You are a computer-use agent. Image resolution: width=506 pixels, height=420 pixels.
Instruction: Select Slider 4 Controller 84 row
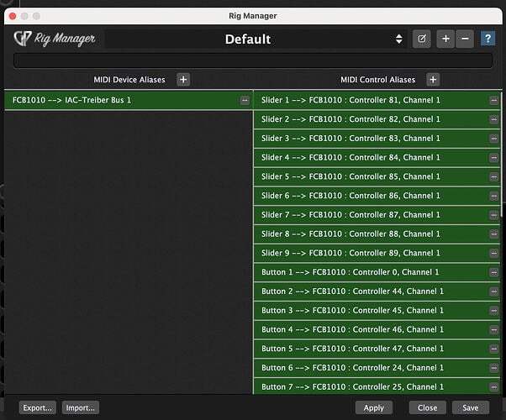click(x=377, y=158)
